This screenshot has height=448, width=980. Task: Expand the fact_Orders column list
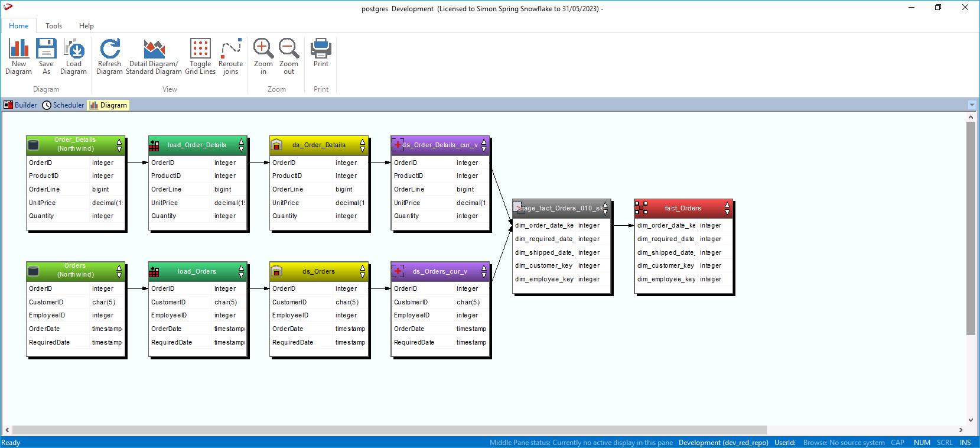(727, 208)
